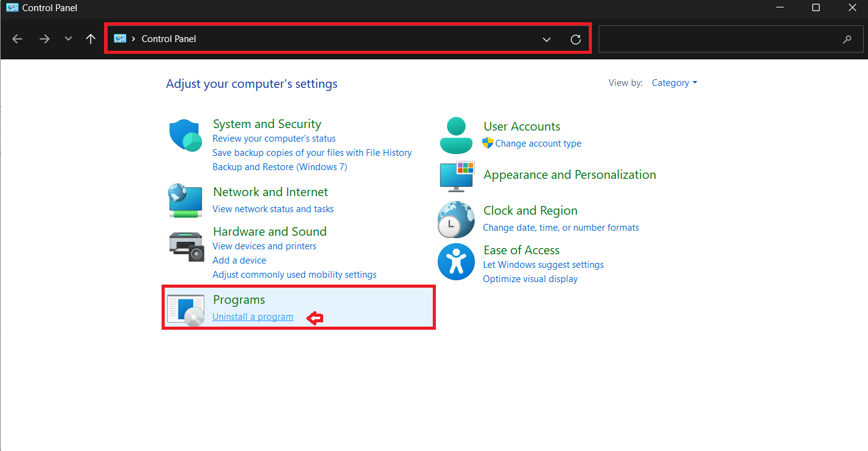Click the UAC shield beside Change account type
868x451 pixels.
[488, 143]
